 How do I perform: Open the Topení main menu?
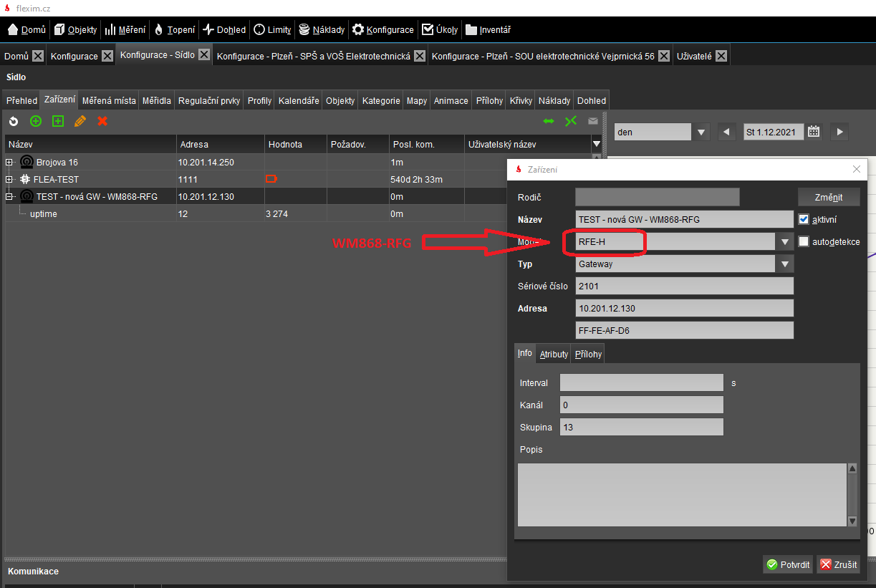174,30
